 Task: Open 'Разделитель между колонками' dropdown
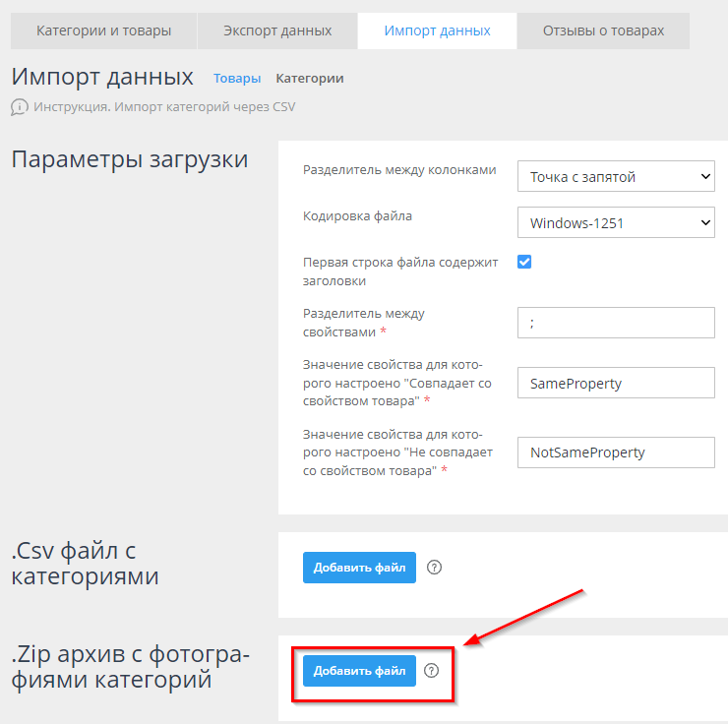(615, 177)
